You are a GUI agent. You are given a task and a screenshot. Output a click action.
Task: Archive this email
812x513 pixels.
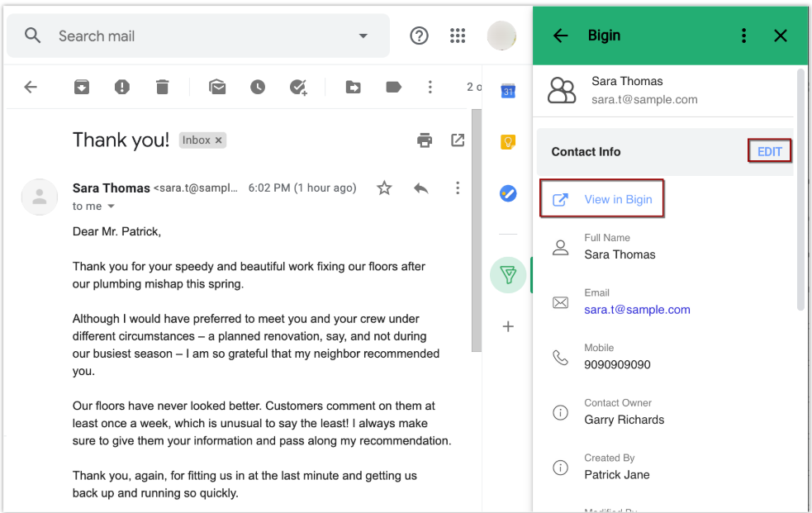81,87
